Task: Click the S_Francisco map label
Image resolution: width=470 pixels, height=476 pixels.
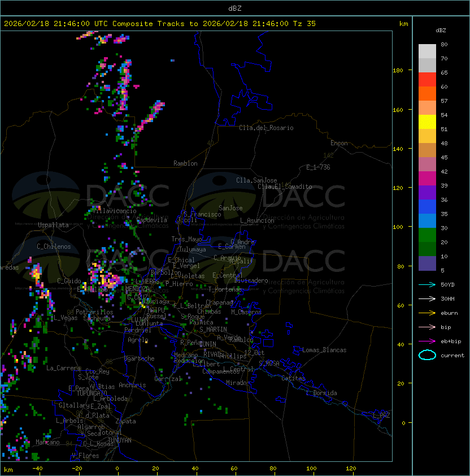Action: point(202,214)
